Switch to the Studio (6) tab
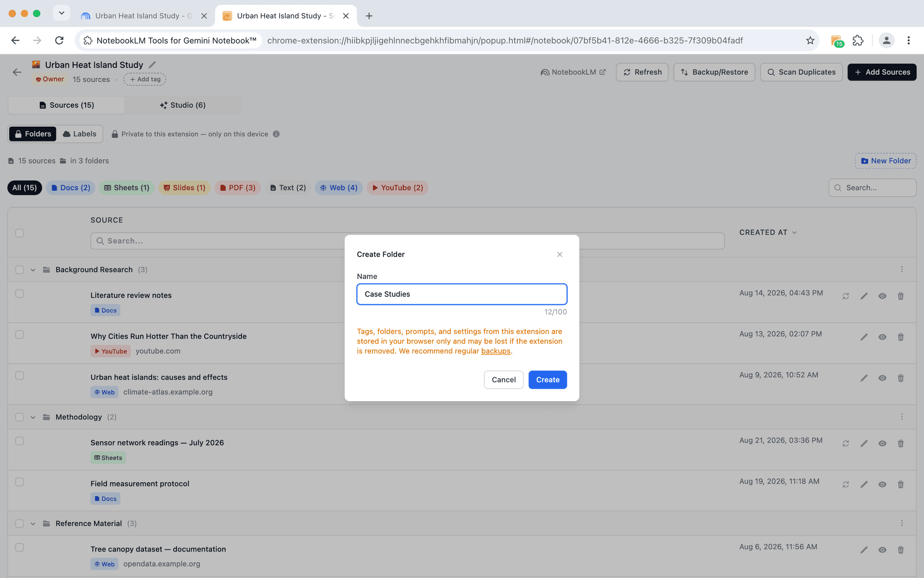This screenshot has height=578, width=924. 183,105
